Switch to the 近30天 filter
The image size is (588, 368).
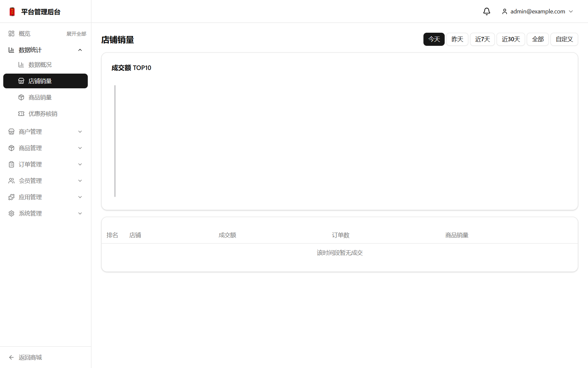click(511, 39)
